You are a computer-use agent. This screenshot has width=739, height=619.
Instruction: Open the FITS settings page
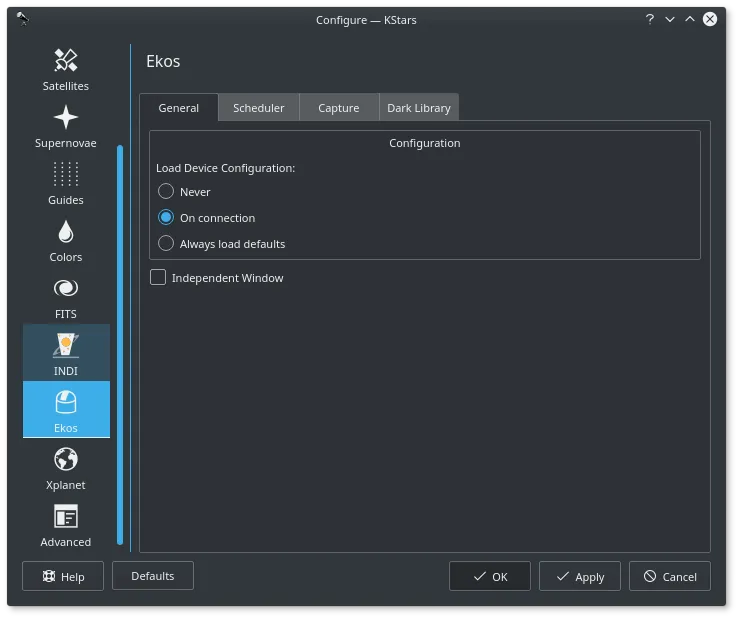pyautogui.click(x=66, y=297)
